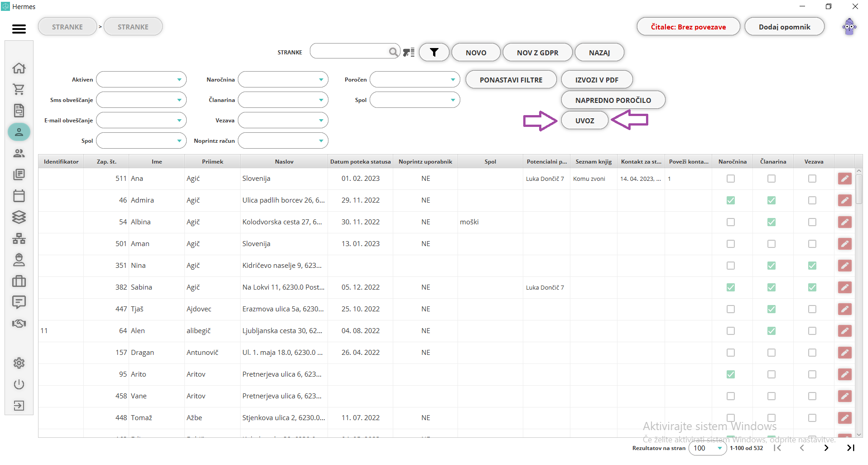This screenshot has height=465, width=868.
Task: Sort by Datum poteka statusa header
Action: 360,161
